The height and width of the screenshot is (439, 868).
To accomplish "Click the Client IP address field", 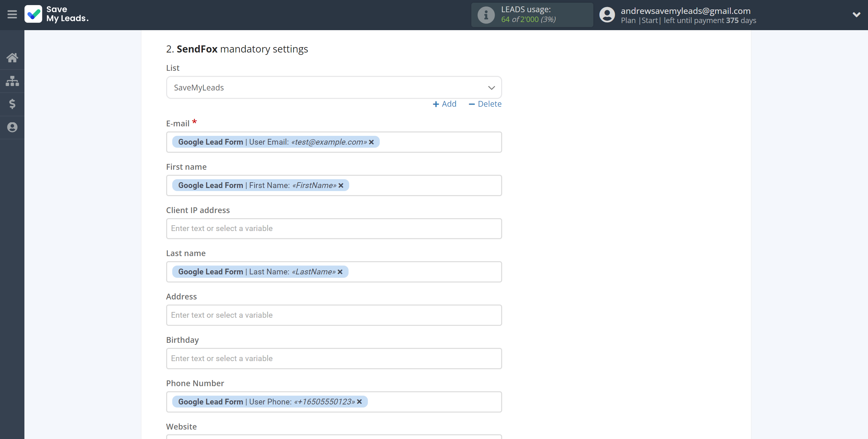I will tap(334, 229).
